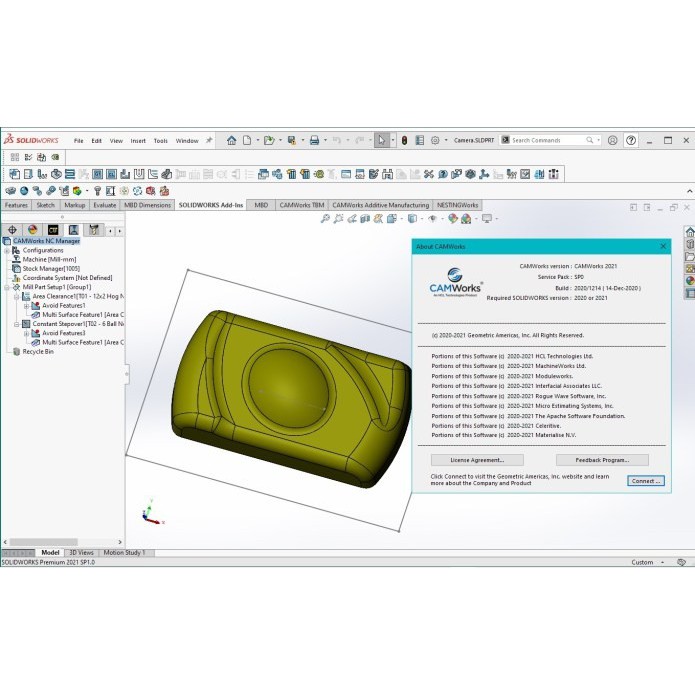Switch to the Sketch tab

click(46, 205)
